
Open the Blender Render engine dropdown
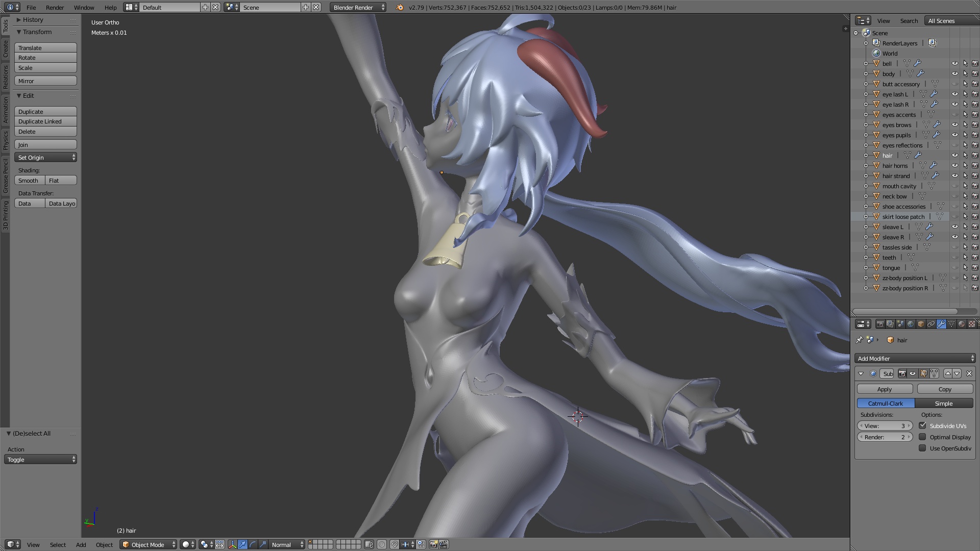358,7
